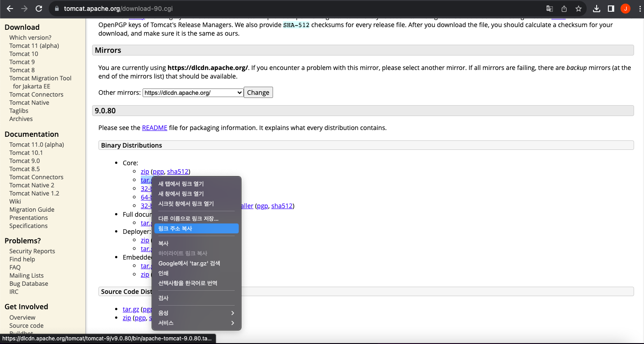644x344 pixels.
Task: Open Tomcat 11.0 (alpha) documentation
Action: tap(37, 144)
